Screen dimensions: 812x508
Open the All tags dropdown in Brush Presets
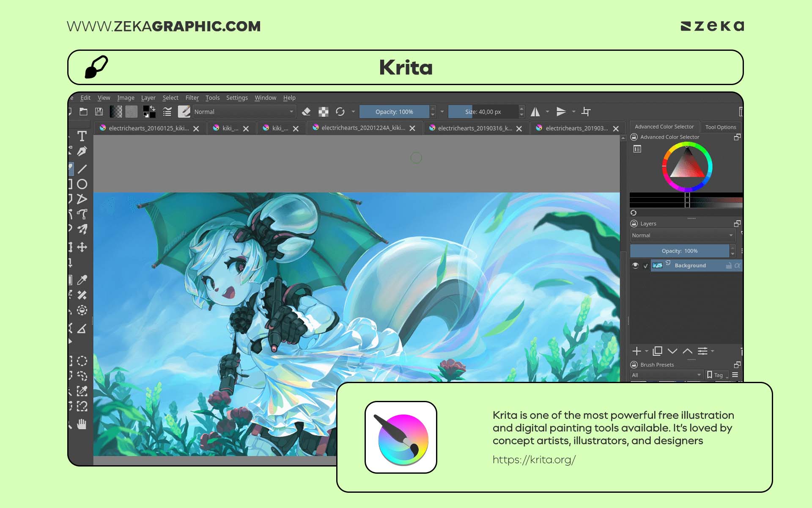(666, 375)
